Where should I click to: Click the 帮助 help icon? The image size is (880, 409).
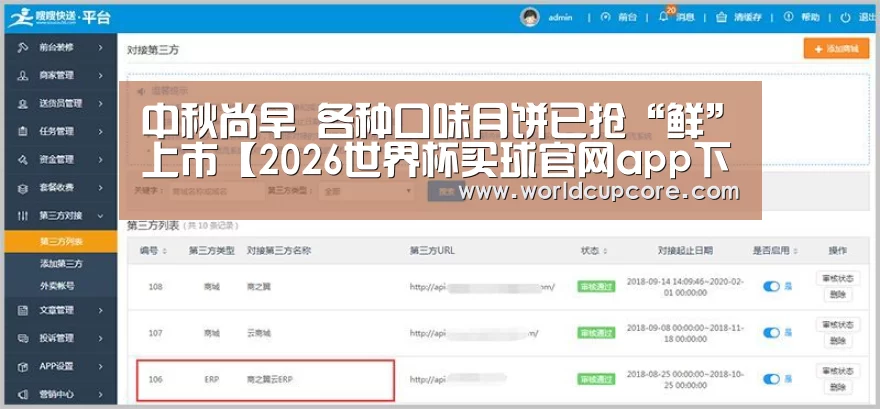click(x=789, y=17)
